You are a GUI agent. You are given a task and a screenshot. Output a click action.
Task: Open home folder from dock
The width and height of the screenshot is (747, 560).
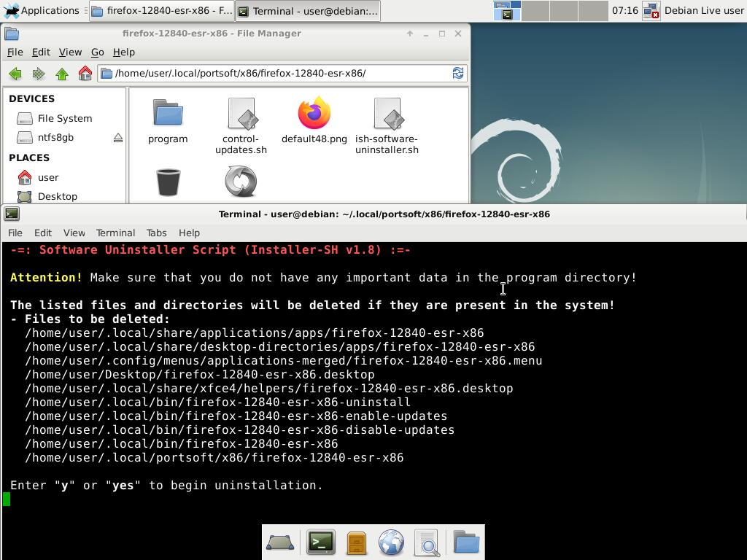click(466, 542)
